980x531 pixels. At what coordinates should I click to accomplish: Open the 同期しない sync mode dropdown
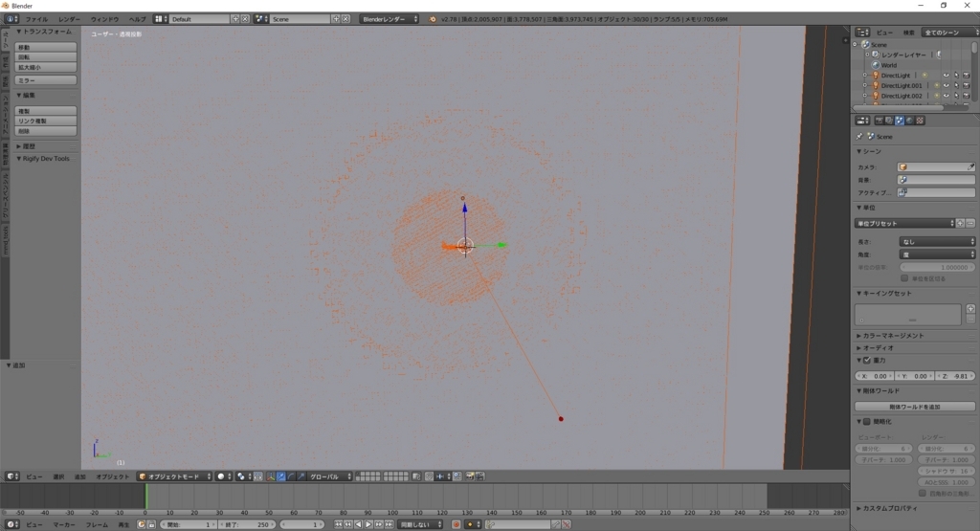pyautogui.click(x=421, y=524)
